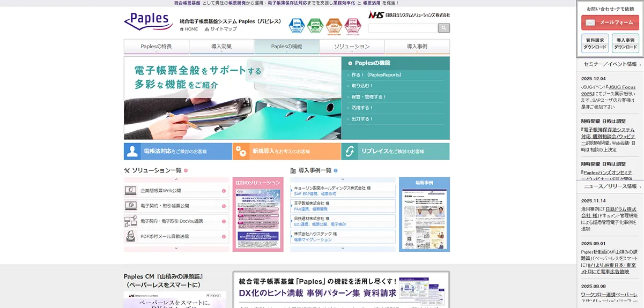Play the Paples CM video thumbnail
The height and width of the screenshot is (308, 644).
point(174,300)
